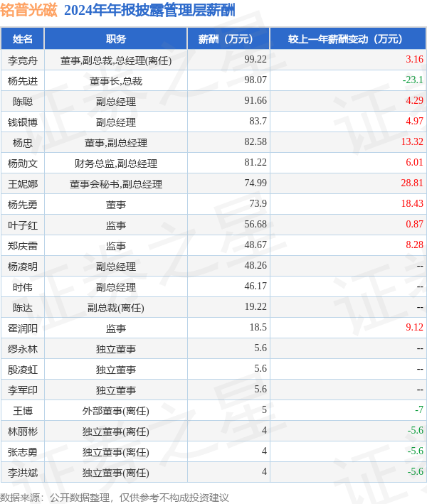This screenshot has width=427, height=504.
Task: Click the change value 3.16
Action: (414, 60)
